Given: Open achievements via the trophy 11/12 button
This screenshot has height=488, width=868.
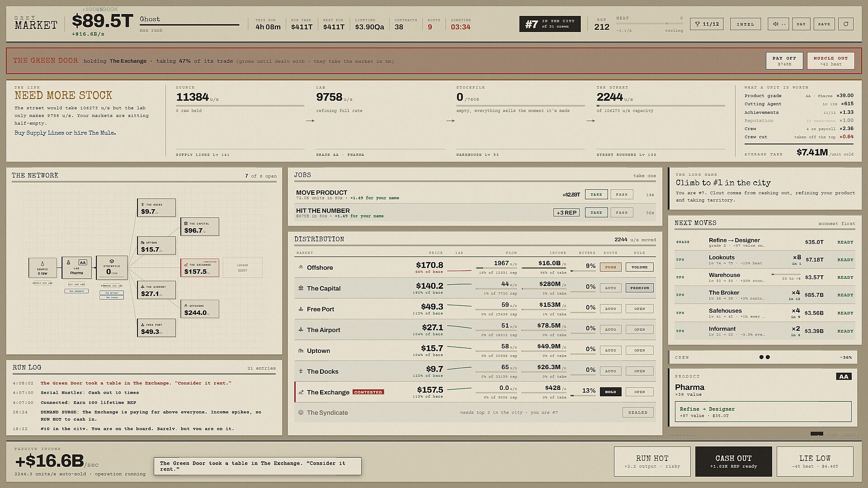Looking at the screenshot, I should (x=707, y=24).
